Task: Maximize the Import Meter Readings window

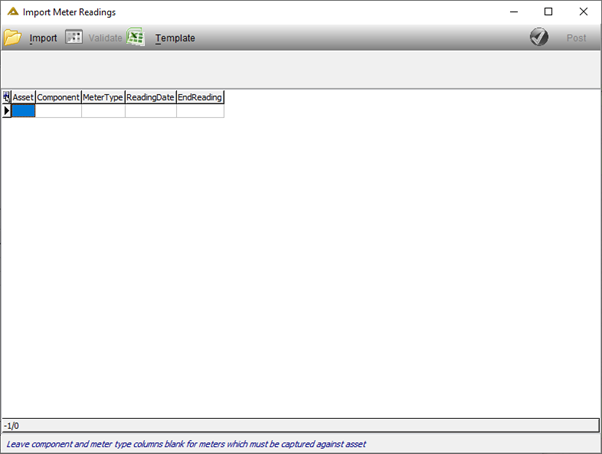Action: [548, 12]
